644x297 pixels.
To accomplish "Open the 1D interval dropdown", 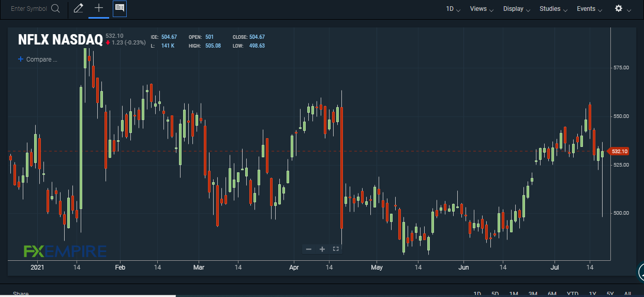I will coord(453,9).
